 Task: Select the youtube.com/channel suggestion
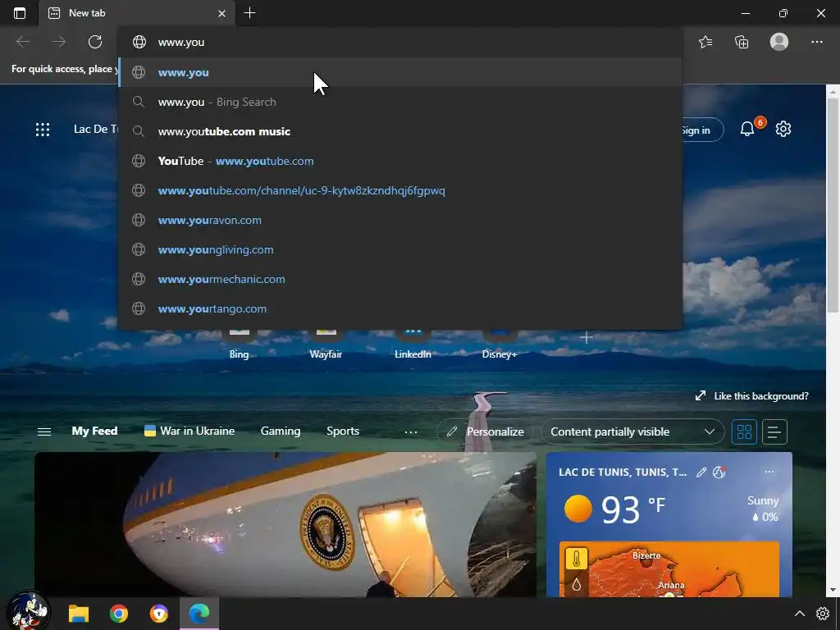[x=399, y=190]
